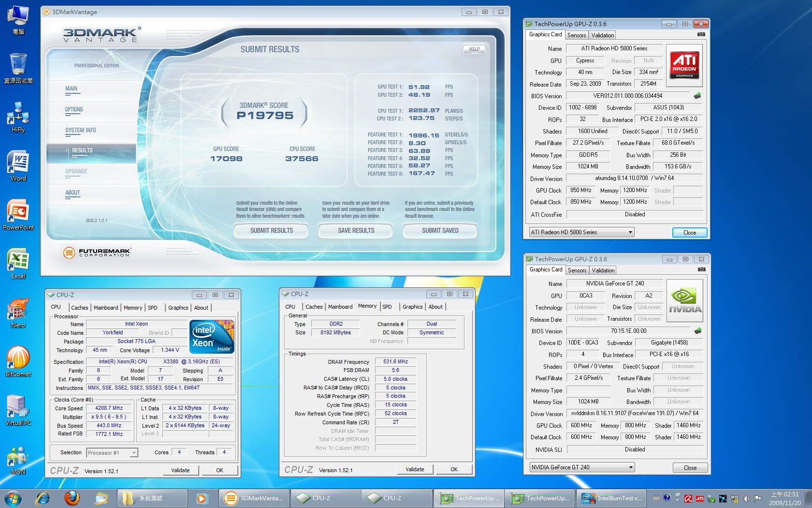Click the NVIDIA logo in GPU-Z

click(685, 300)
